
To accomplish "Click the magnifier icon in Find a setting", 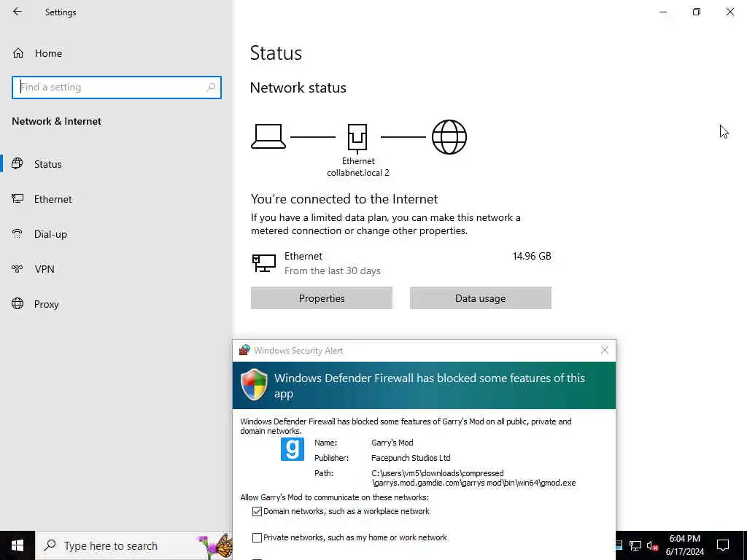I will pyautogui.click(x=211, y=87).
